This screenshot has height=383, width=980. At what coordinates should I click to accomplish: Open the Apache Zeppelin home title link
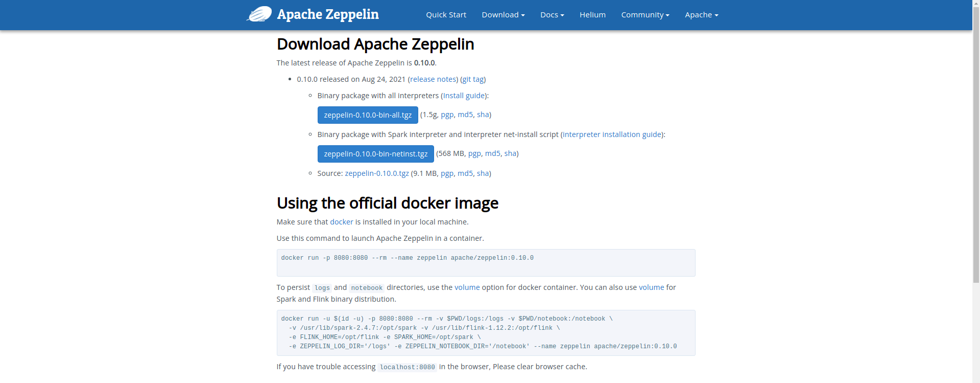[x=328, y=14]
